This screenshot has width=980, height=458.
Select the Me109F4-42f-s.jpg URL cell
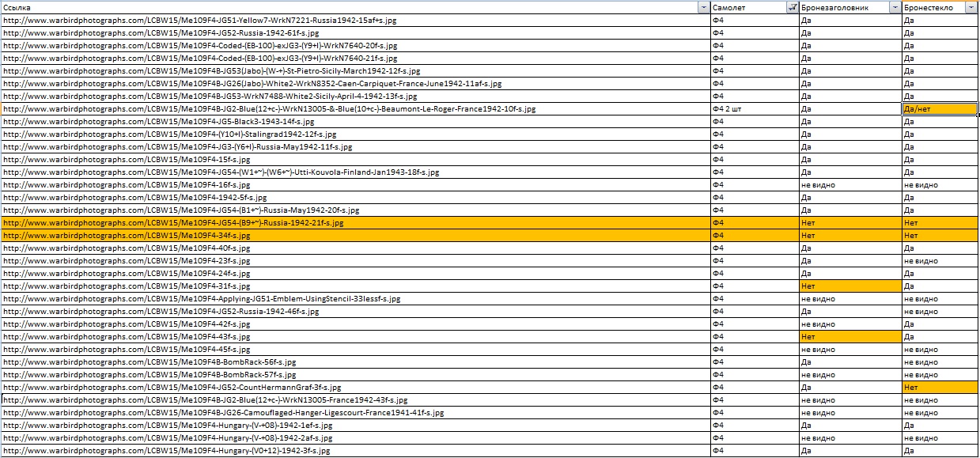click(355, 324)
